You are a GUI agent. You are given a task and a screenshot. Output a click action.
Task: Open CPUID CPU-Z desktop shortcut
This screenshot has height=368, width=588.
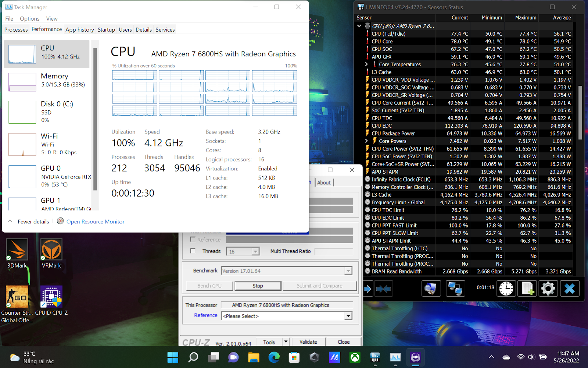(x=51, y=301)
